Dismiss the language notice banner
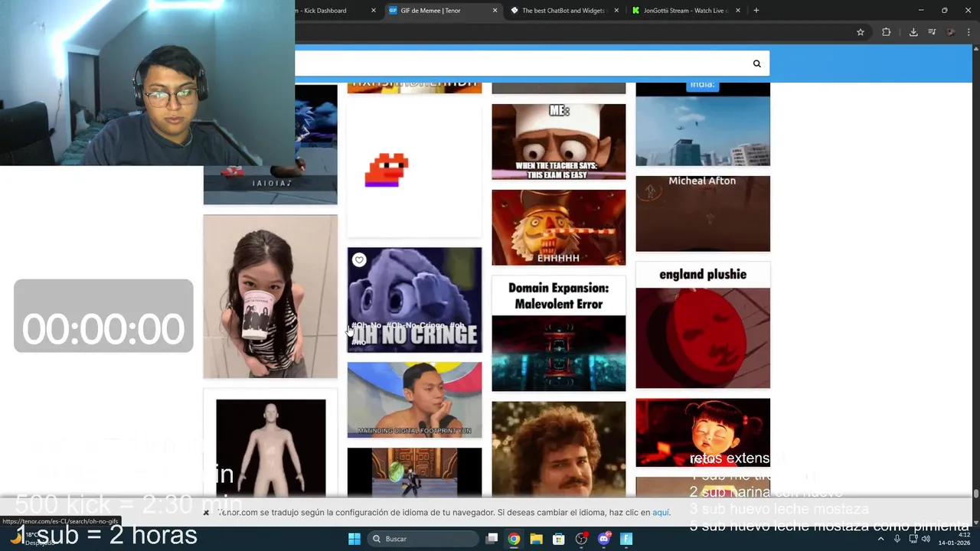This screenshot has width=980, height=551. click(x=206, y=513)
